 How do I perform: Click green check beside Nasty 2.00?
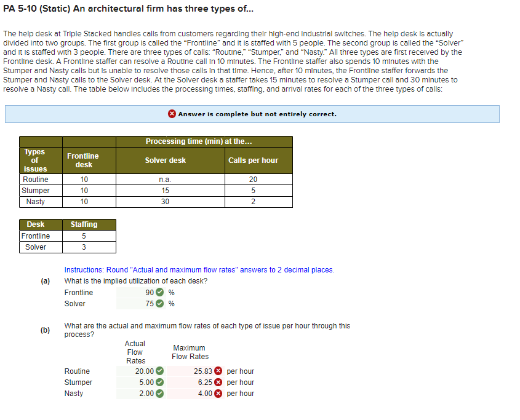pyautogui.click(x=159, y=394)
